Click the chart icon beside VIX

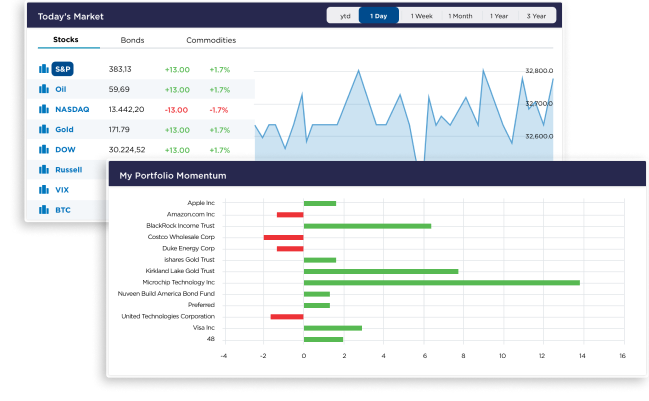click(43, 190)
